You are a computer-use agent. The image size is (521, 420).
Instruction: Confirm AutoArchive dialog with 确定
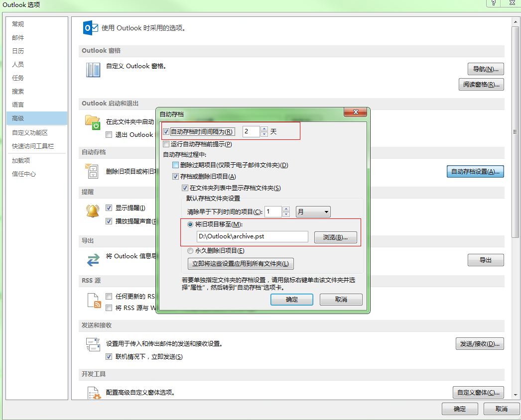[x=292, y=300]
